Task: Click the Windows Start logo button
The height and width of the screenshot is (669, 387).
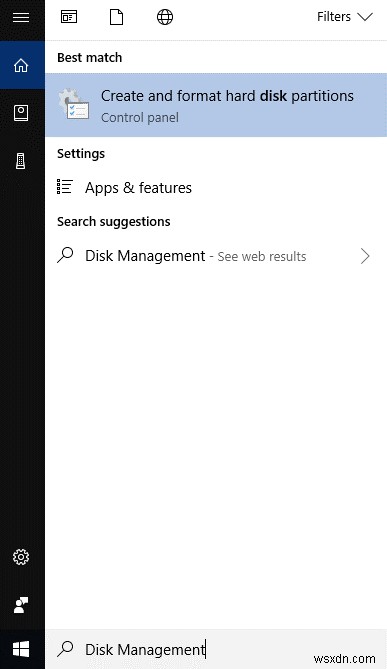Action: point(21,649)
